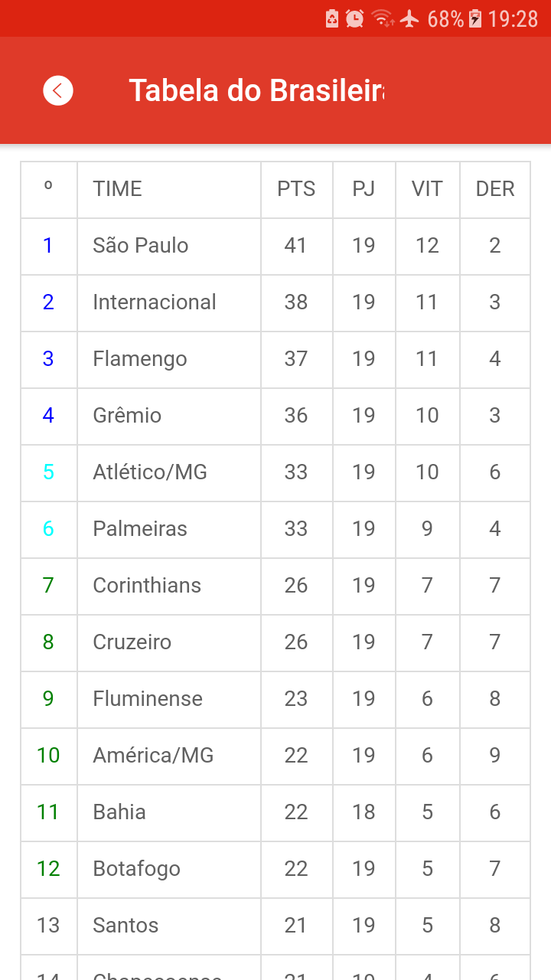Tap the battery saver icon in status bar
The height and width of the screenshot is (980, 551).
(x=332, y=18)
